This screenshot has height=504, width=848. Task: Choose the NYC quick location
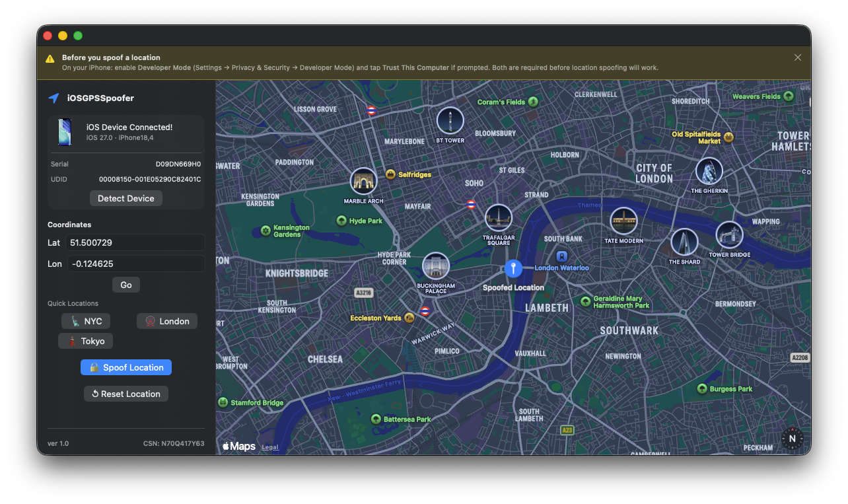point(86,321)
